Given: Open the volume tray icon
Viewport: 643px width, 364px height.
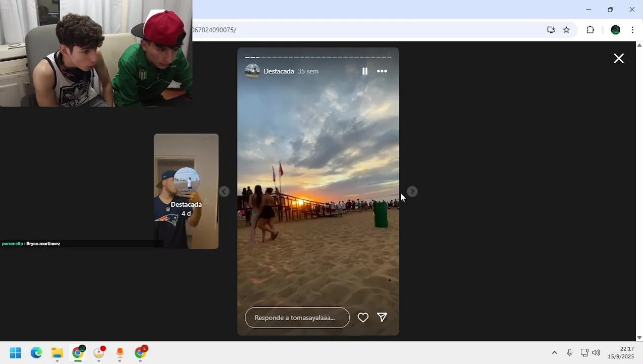Looking at the screenshot, I should click(x=596, y=353).
